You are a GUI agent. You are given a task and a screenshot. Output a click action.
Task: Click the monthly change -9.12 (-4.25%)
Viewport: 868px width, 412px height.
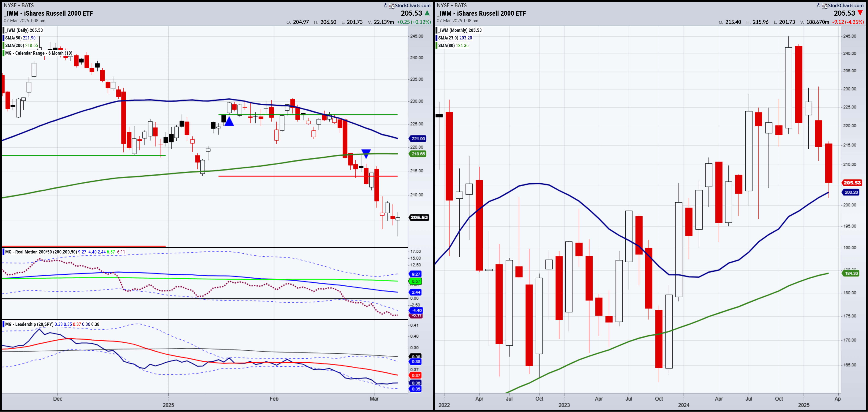pos(848,22)
